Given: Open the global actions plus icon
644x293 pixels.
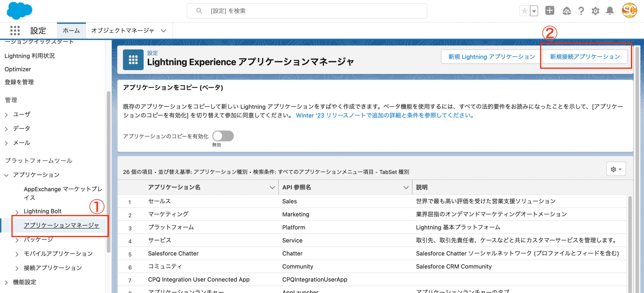Looking at the screenshot, I should tap(550, 11).
